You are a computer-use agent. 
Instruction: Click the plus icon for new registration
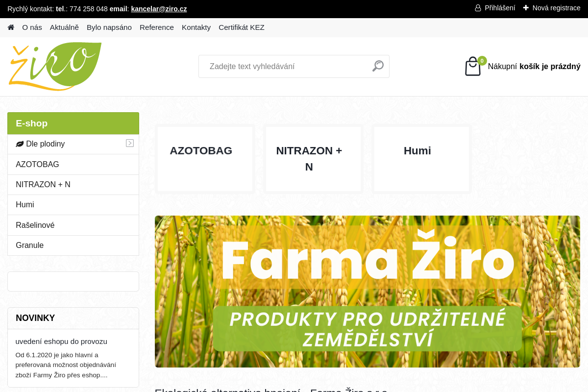point(526,8)
